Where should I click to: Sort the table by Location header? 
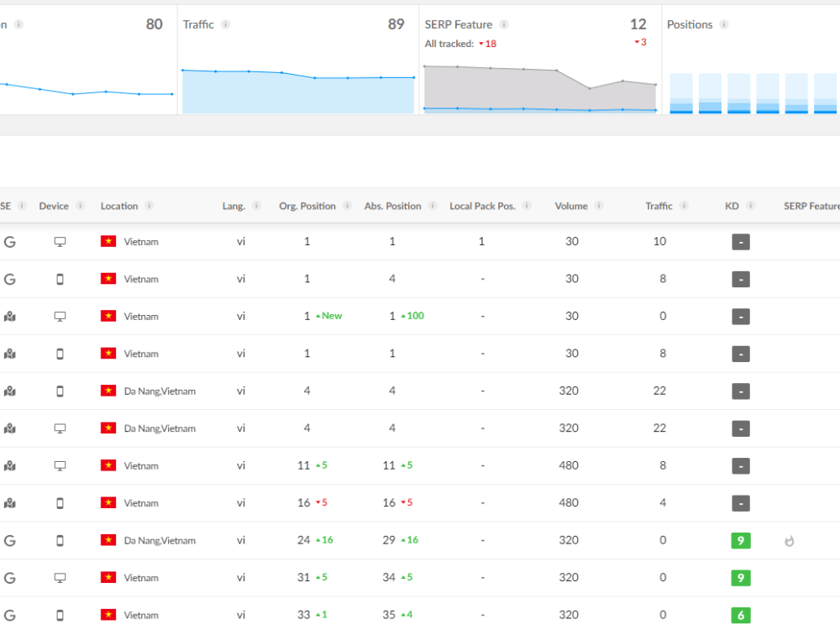(119, 207)
